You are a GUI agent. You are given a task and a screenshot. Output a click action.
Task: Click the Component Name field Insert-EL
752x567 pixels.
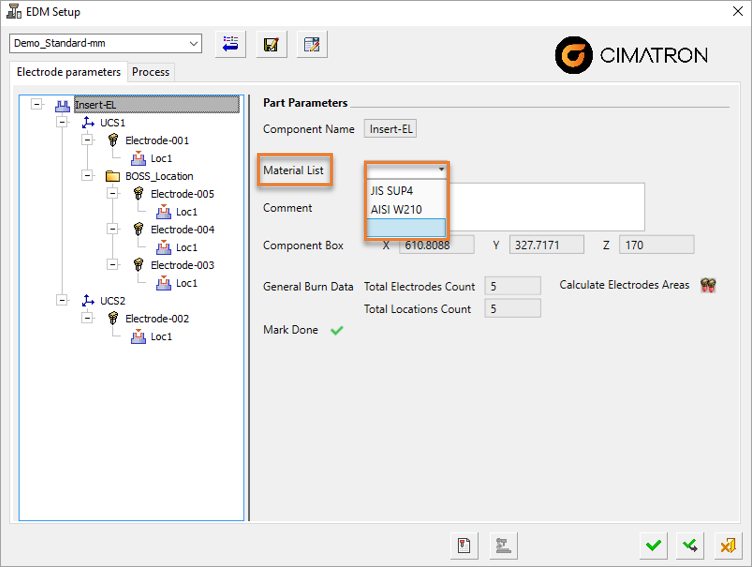coord(390,129)
